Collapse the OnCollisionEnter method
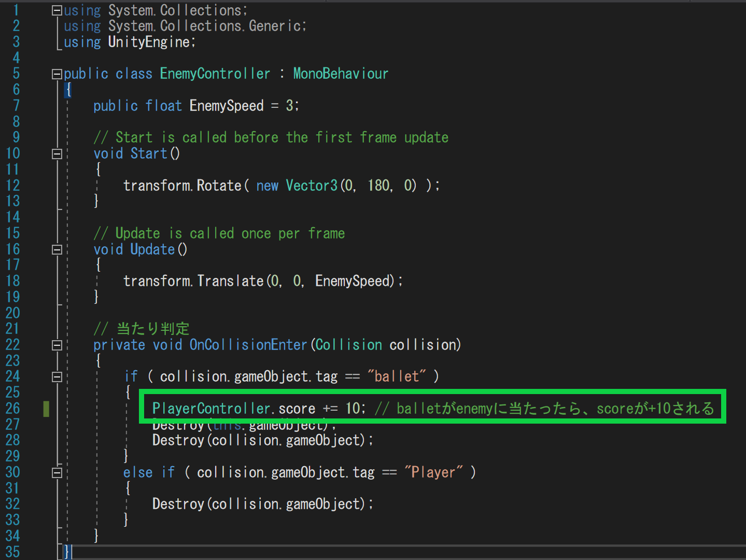Viewport: 746px width, 560px height. pyautogui.click(x=57, y=345)
